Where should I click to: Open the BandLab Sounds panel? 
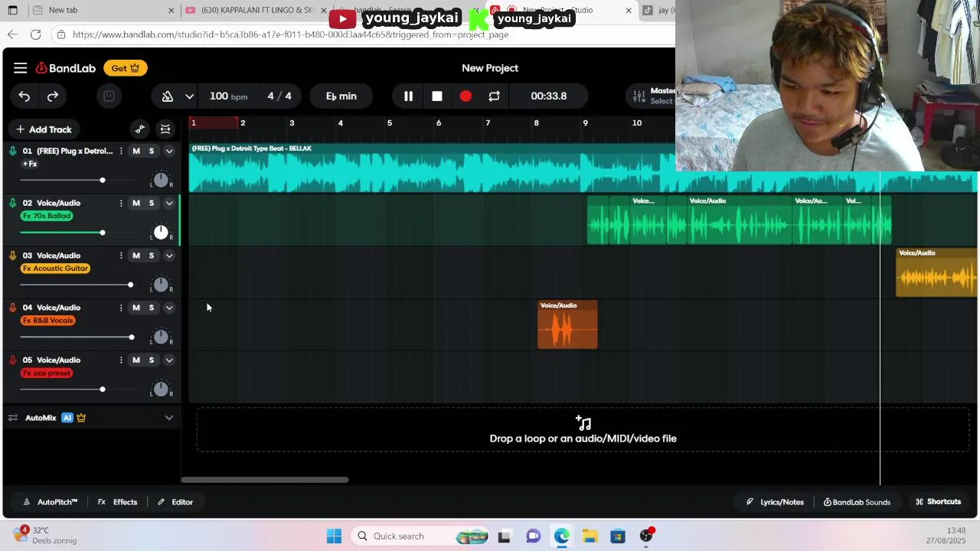(857, 502)
